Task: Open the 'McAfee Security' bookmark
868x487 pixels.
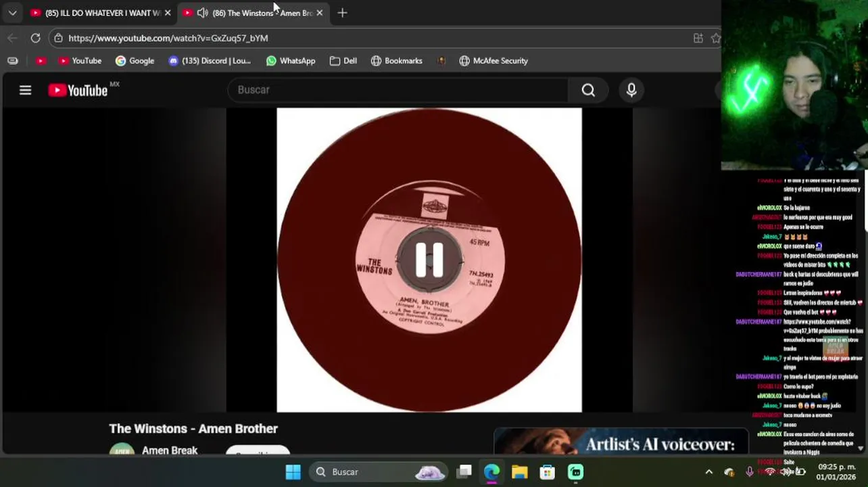Action: tap(493, 61)
